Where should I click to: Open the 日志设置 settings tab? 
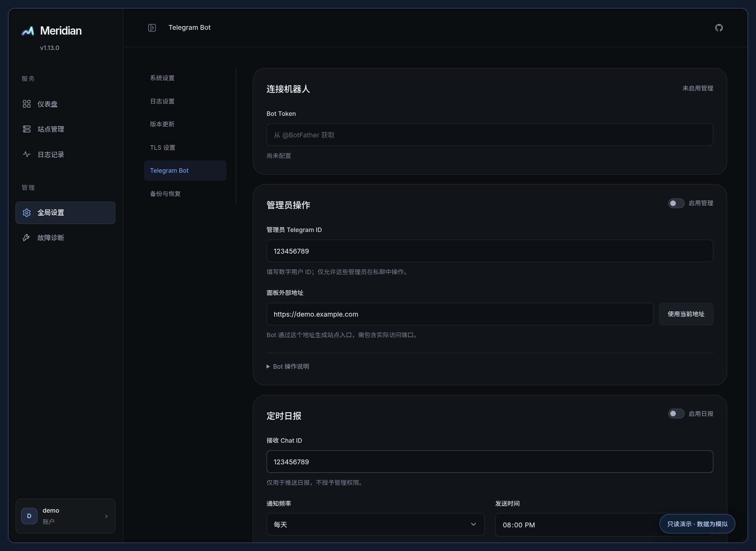coord(185,101)
